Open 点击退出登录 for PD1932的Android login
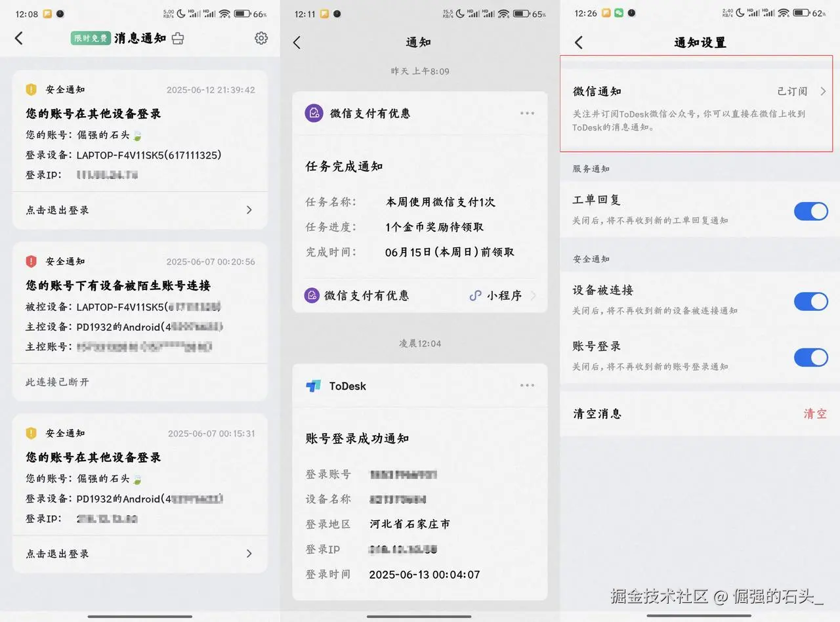This screenshot has width=840, height=622. click(140, 554)
